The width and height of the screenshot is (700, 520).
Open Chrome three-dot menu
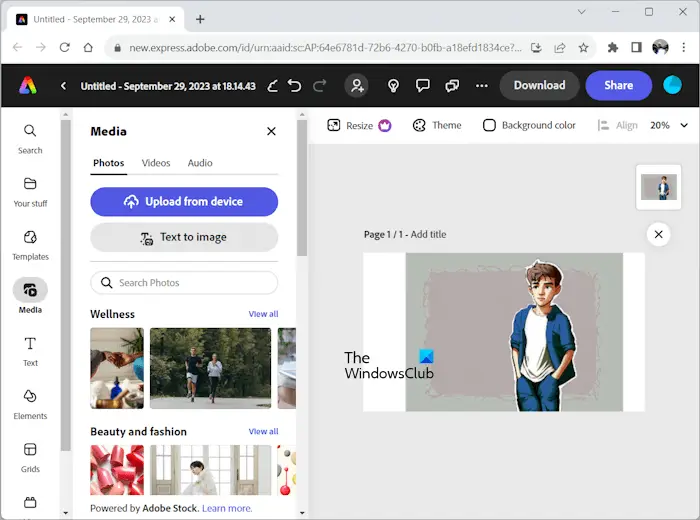tap(683, 47)
